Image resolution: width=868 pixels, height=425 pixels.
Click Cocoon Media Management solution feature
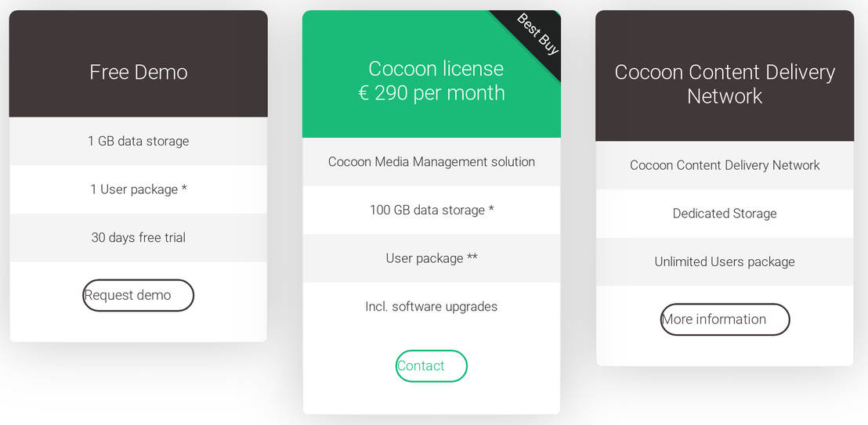click(x=432, y=162)
